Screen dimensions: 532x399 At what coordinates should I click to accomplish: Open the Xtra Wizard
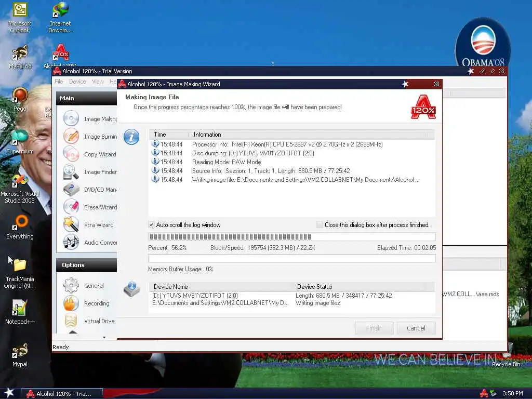click(x=88, y=225)
